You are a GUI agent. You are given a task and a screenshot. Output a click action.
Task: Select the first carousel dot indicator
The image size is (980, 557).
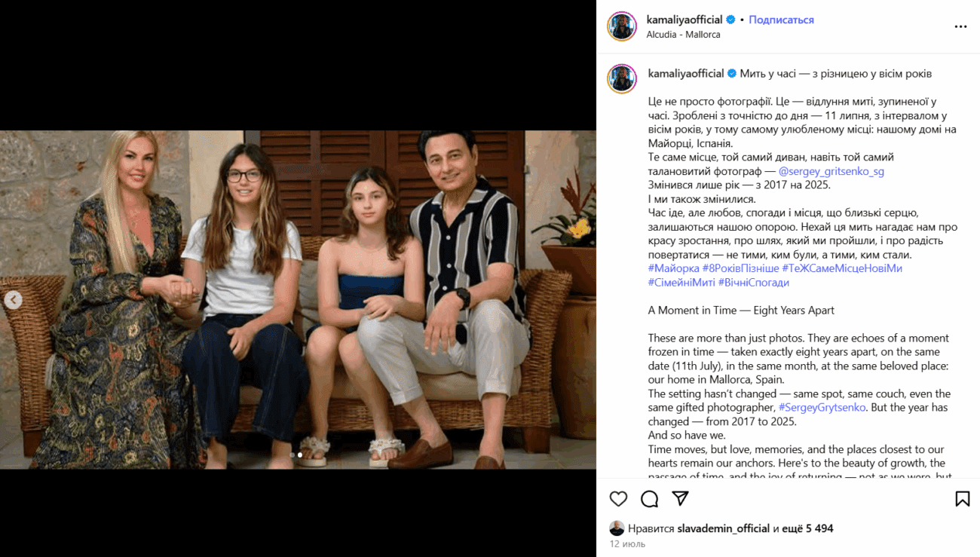[x=292, y=455]
